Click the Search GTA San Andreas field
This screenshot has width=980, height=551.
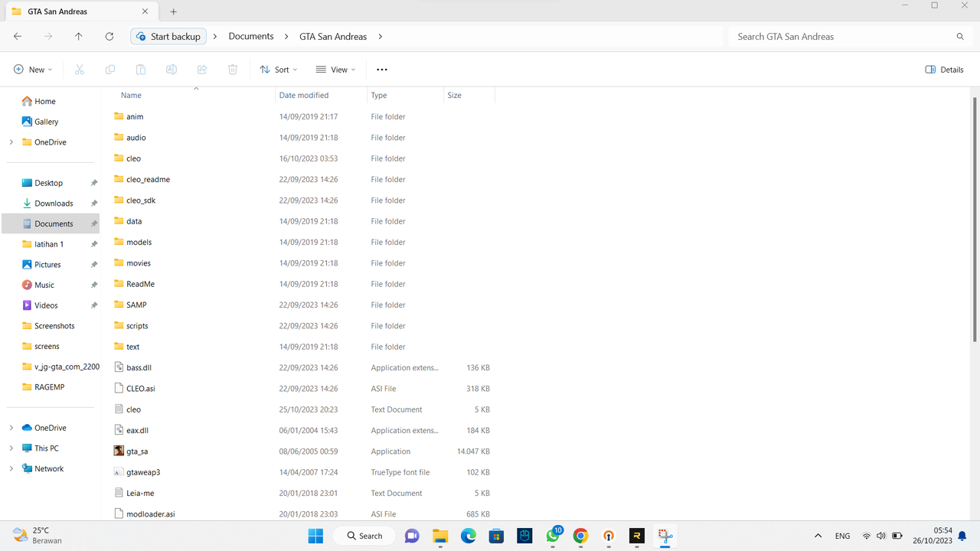coord(850,36)
